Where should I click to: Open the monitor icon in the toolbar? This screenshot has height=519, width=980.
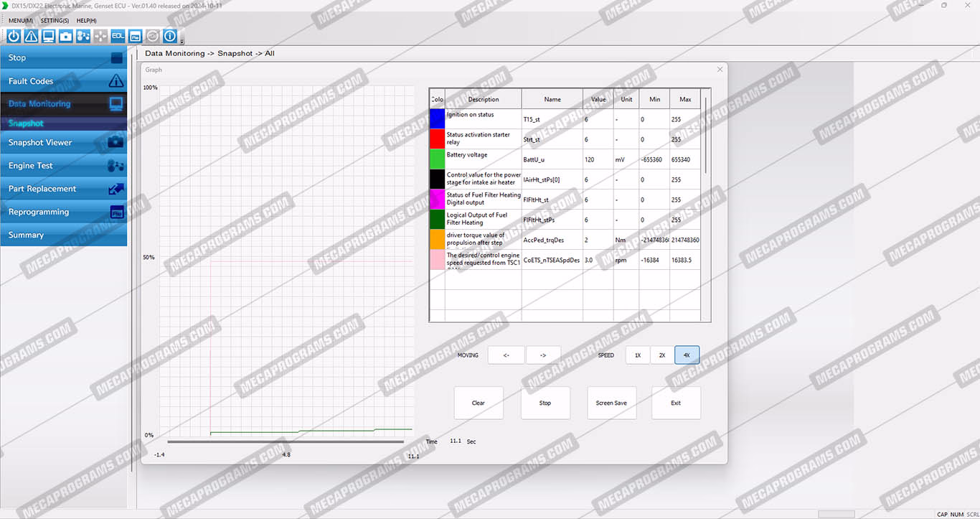click(48, 36)
